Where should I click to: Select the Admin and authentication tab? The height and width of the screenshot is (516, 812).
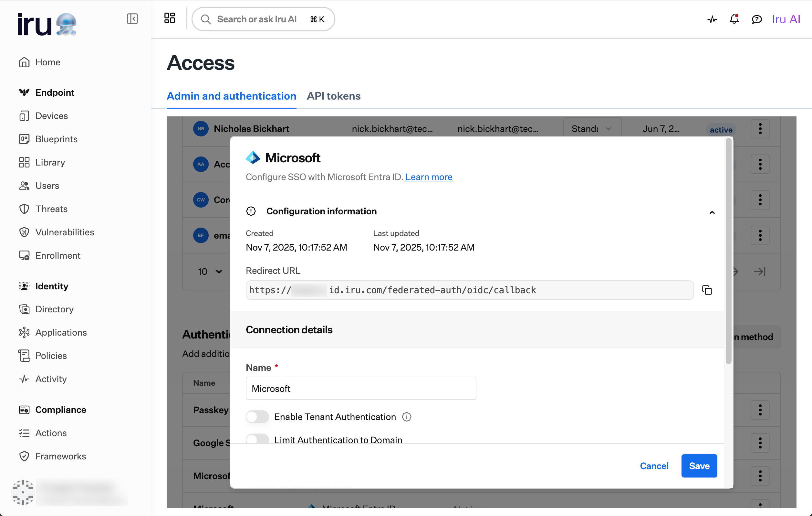coord(231,96)
